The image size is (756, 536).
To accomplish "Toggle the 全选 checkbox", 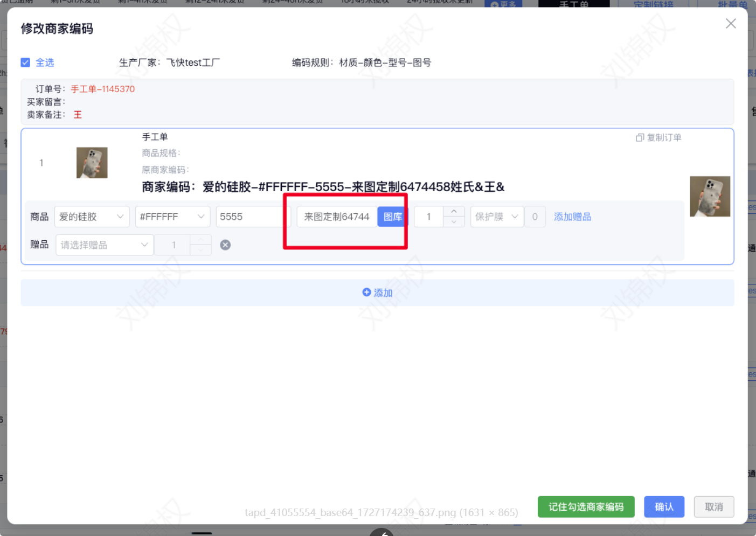I will [x=25, y=62].
